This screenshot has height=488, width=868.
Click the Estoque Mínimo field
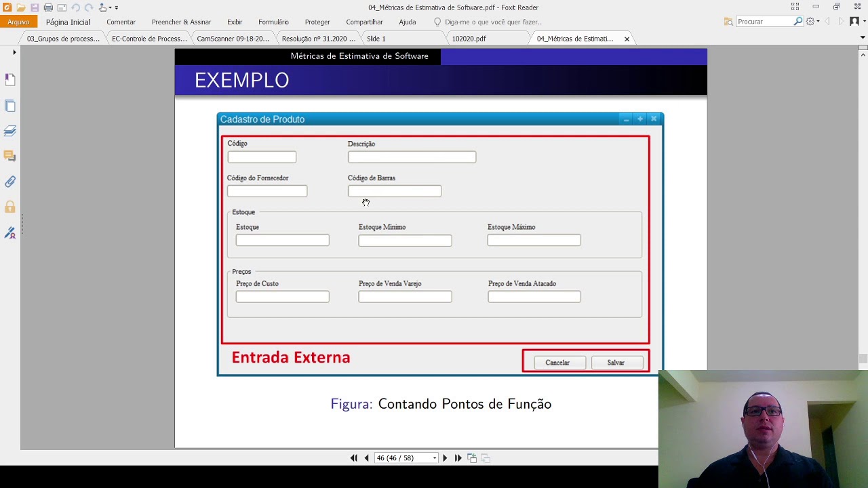405,241
